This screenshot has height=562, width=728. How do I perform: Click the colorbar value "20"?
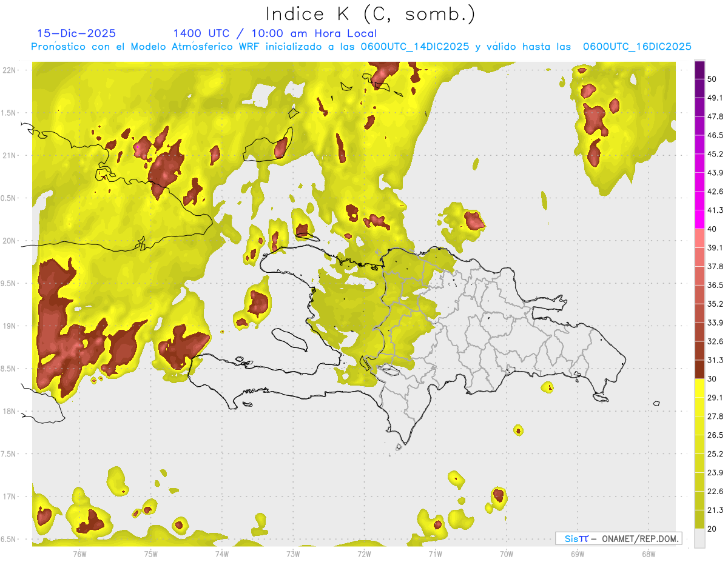(713, 529)
